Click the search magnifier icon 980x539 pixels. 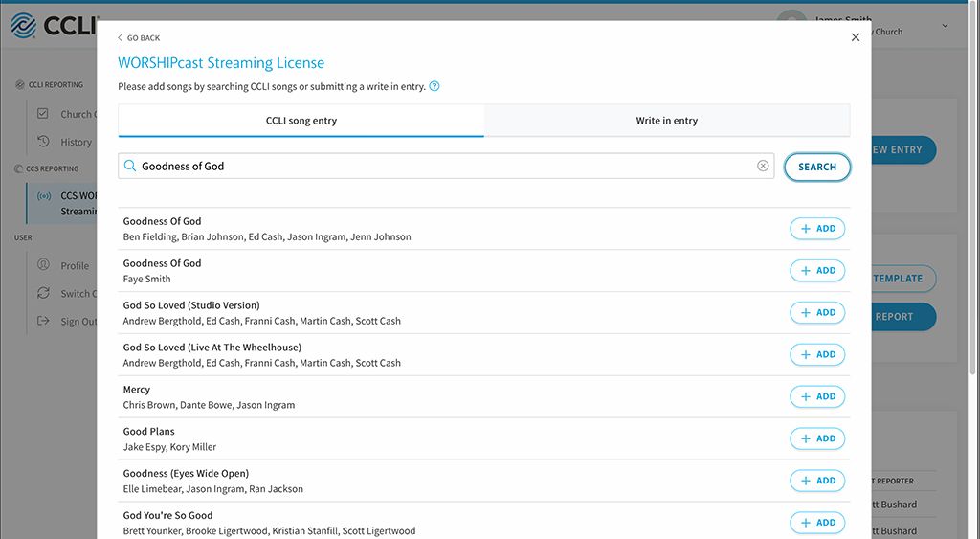click(130, 166)
